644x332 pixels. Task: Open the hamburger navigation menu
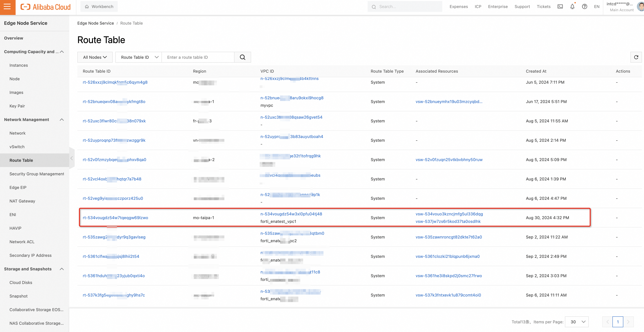tap(7, 7)
